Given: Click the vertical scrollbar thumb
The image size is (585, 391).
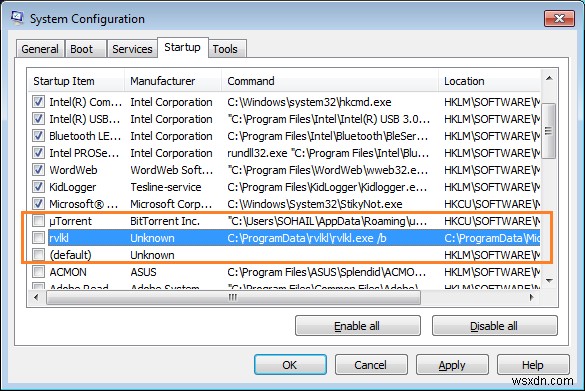Looking at the screenshot, I should (548, 131).
